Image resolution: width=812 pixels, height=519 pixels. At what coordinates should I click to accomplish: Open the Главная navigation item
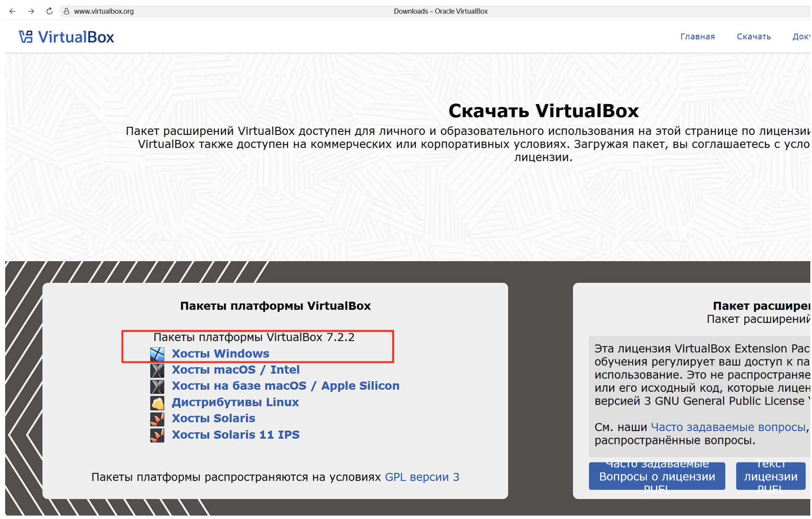(x=697, y=37)
